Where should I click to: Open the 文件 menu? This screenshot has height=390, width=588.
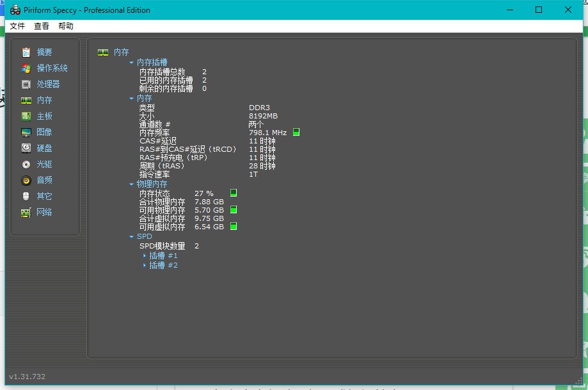click(x=17, y=26)
